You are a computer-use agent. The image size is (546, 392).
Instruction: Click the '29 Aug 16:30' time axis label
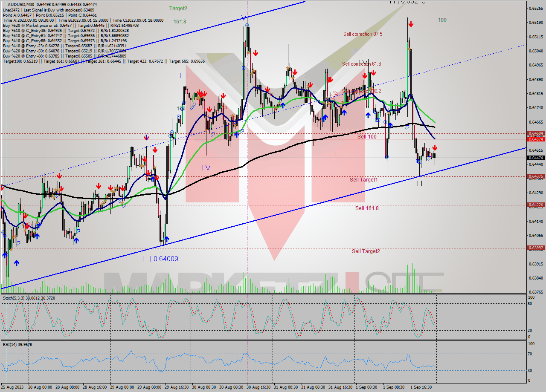(177, 387)
